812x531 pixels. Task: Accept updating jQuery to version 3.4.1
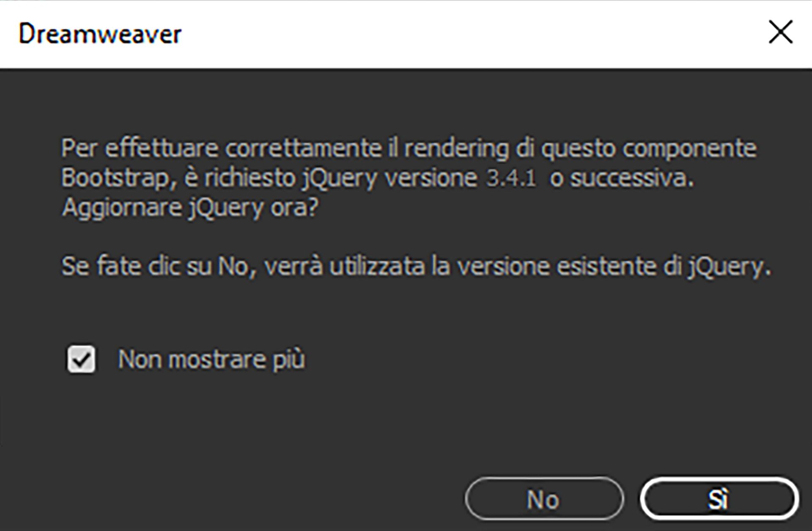click(x=719, y=499)
